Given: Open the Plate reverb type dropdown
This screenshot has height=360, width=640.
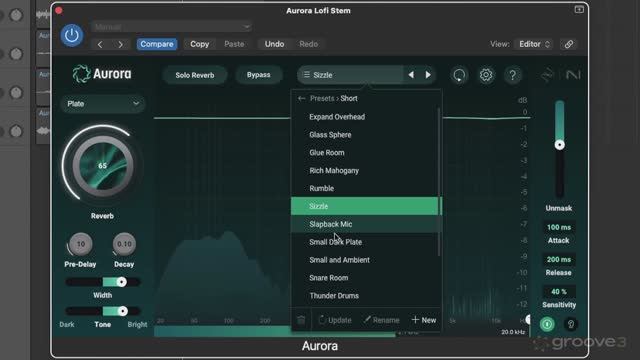Looking at the screenshot, I should point(103,104).
